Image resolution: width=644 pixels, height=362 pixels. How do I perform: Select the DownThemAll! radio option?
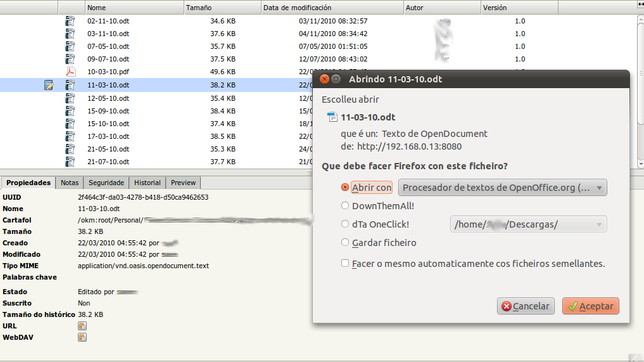[345, 205]
